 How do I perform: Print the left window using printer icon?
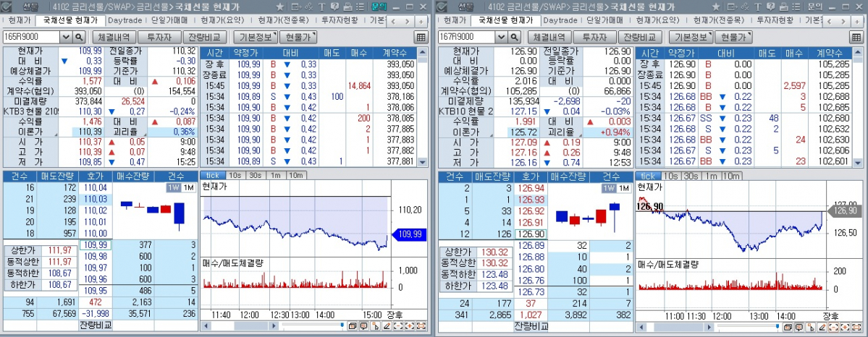coord(347,7)
